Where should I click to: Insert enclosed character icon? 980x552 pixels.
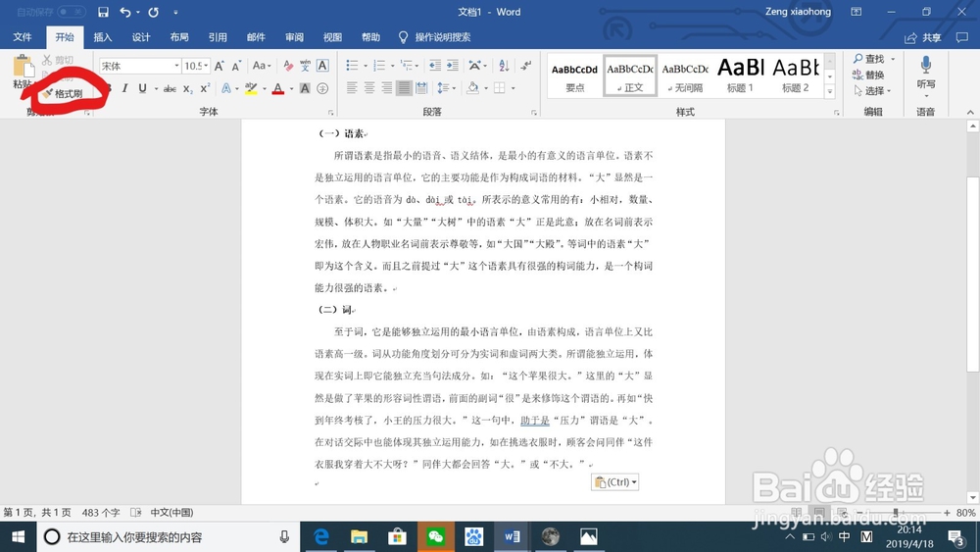pos(322,89)
